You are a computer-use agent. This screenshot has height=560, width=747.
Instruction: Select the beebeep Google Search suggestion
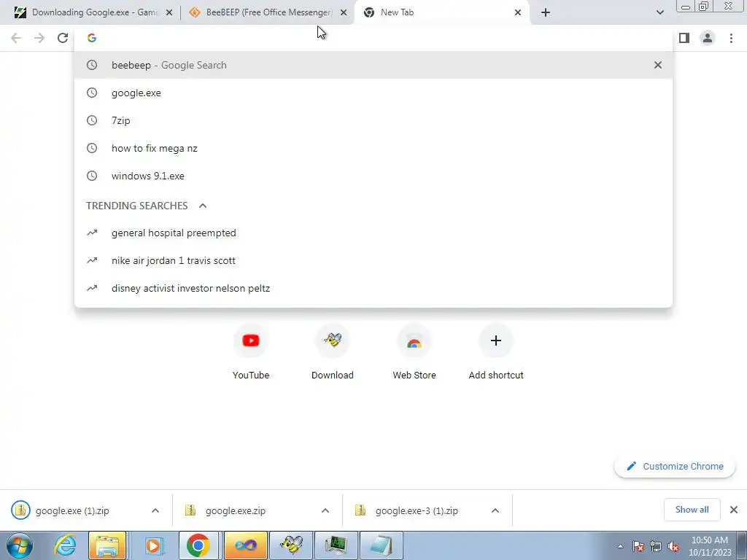[x=373, y=65]
